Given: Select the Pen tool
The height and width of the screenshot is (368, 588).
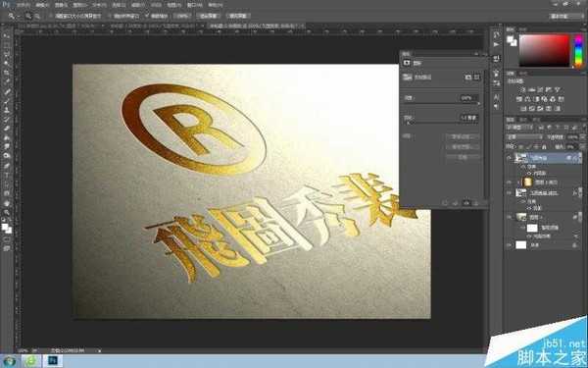Looking at the screenshot, I should coord(7,166).
